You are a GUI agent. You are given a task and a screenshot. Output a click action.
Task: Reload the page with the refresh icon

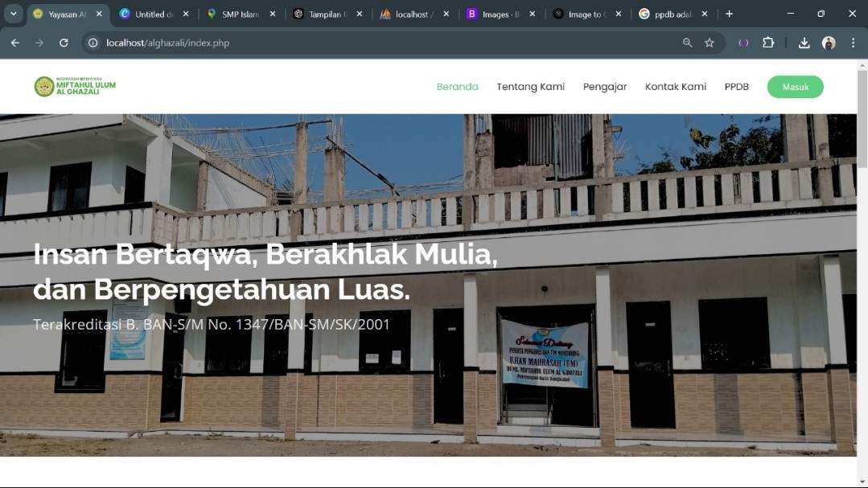64,43
